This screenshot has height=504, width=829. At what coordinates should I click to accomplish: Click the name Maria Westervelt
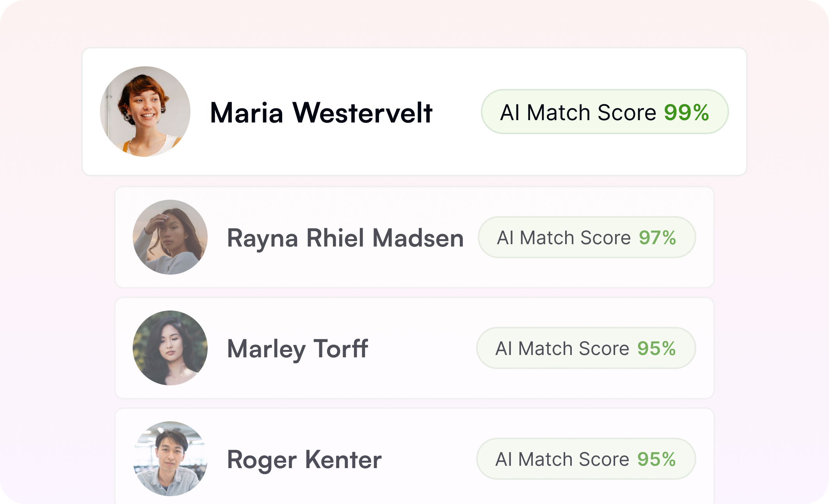(321, 113)
